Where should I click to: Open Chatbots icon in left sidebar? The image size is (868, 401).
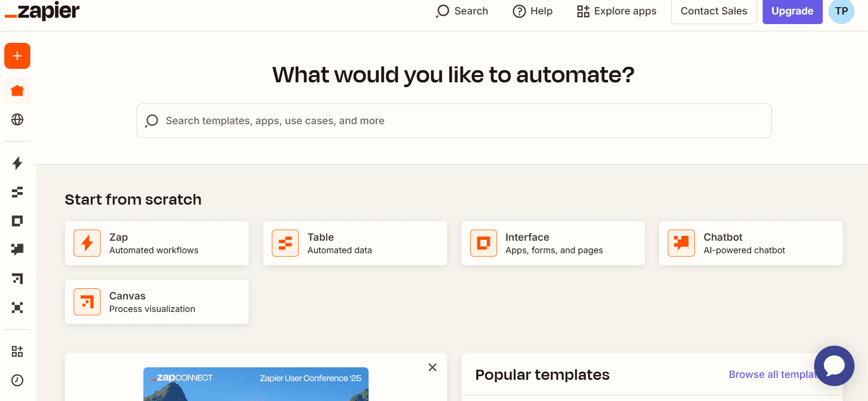[17, 249]
